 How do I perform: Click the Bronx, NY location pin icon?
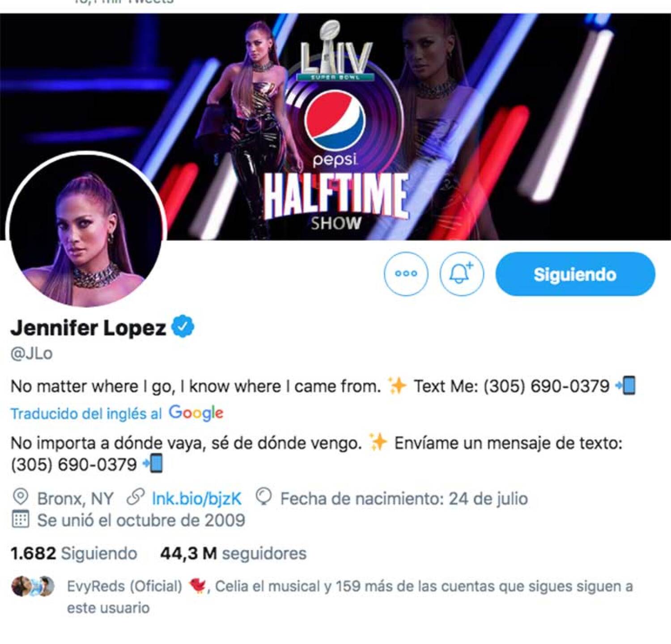point(21,497)
